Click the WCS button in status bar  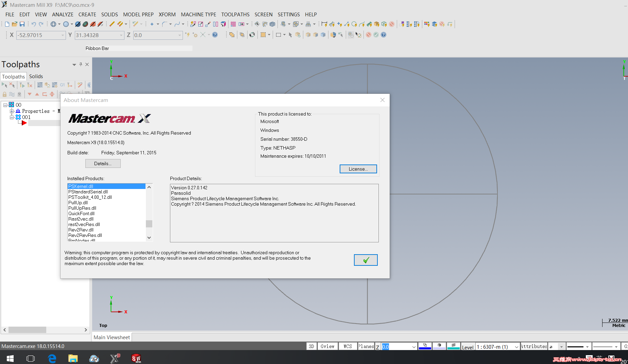click(x=347, y=346)
